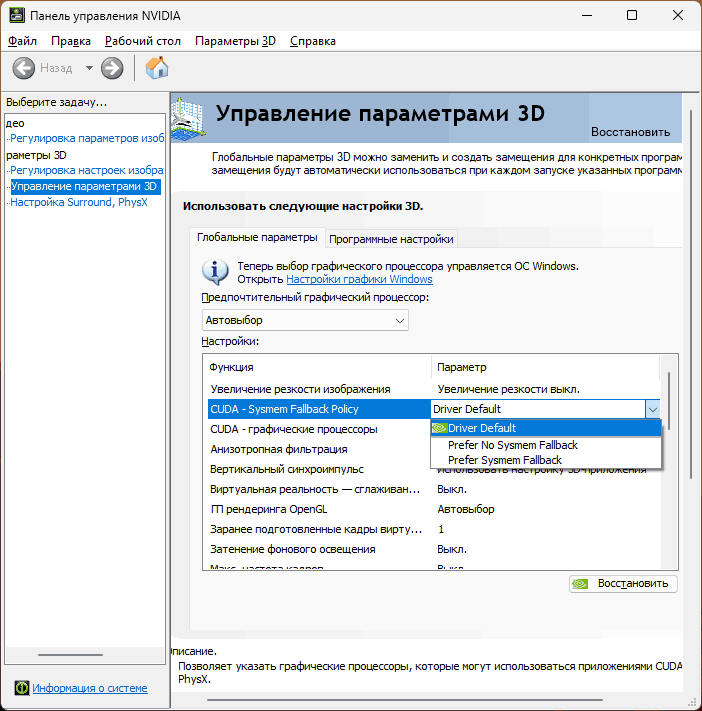Open the back history dropdown arrow
The width and height of the screenshot is (702, 711).
click(89, 68)
